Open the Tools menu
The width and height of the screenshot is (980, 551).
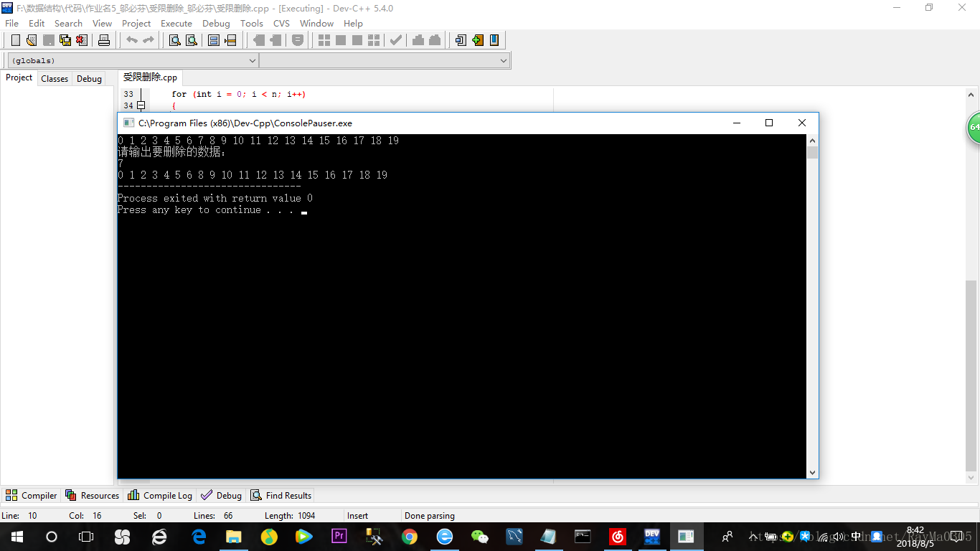point(252,23)
